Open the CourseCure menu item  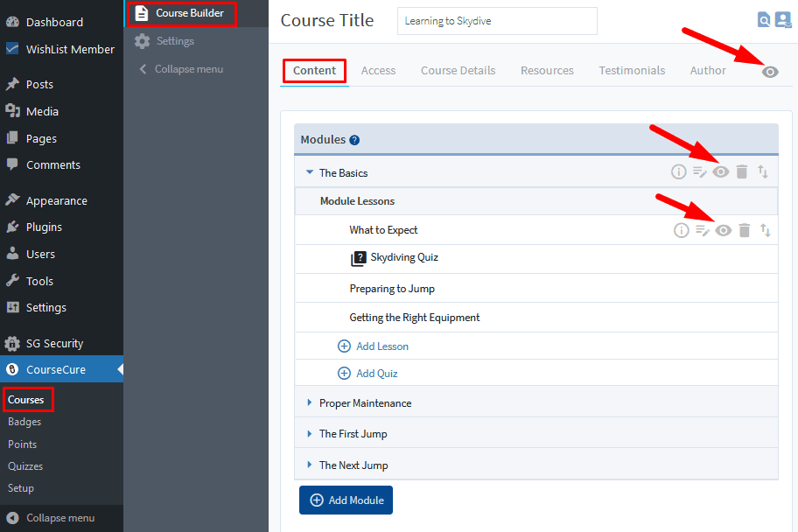click(x=61, y=369)
